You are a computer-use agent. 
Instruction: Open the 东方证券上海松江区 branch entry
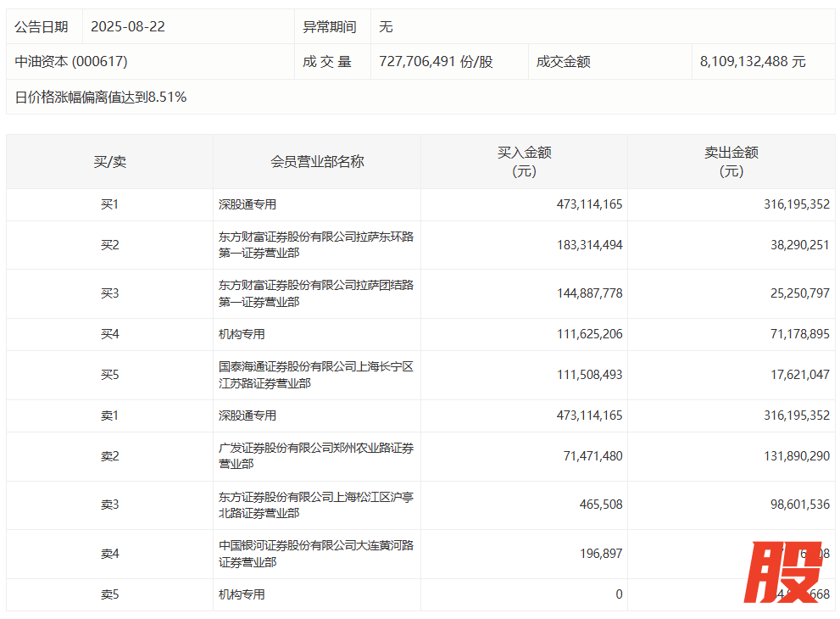(315, 505)
